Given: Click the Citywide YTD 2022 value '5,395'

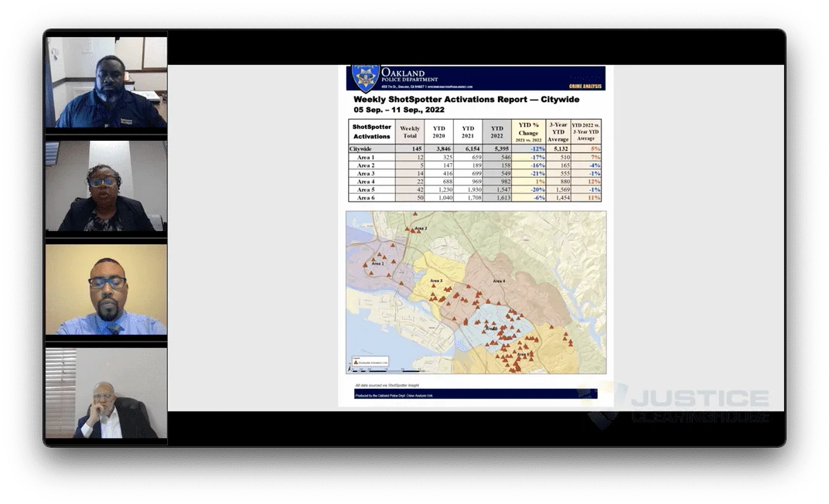Looking at the screenshot, I should 502,149.
